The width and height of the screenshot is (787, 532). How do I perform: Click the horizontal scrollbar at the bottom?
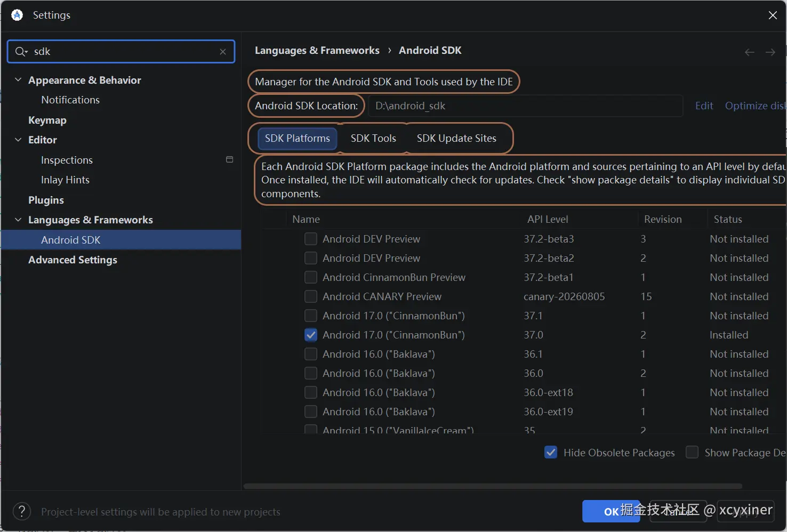(x=493, y=486)
